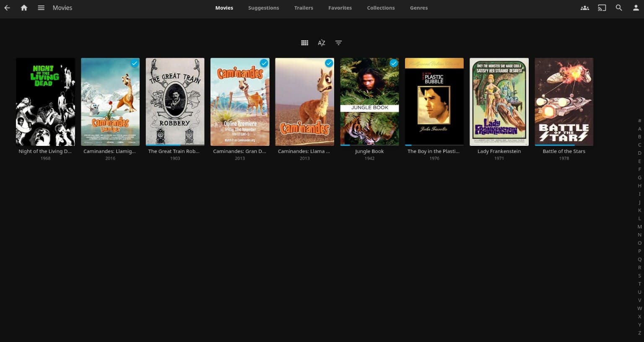The image size is (644, 342).
Task: Switch to the Genres tab
Action: pos(419,8)
